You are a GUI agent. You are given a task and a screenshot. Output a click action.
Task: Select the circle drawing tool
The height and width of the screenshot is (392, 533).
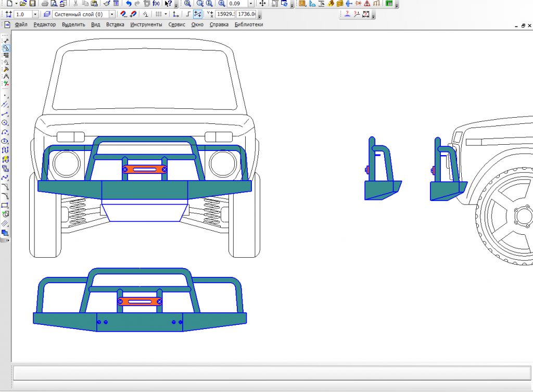tap(5, 123)
